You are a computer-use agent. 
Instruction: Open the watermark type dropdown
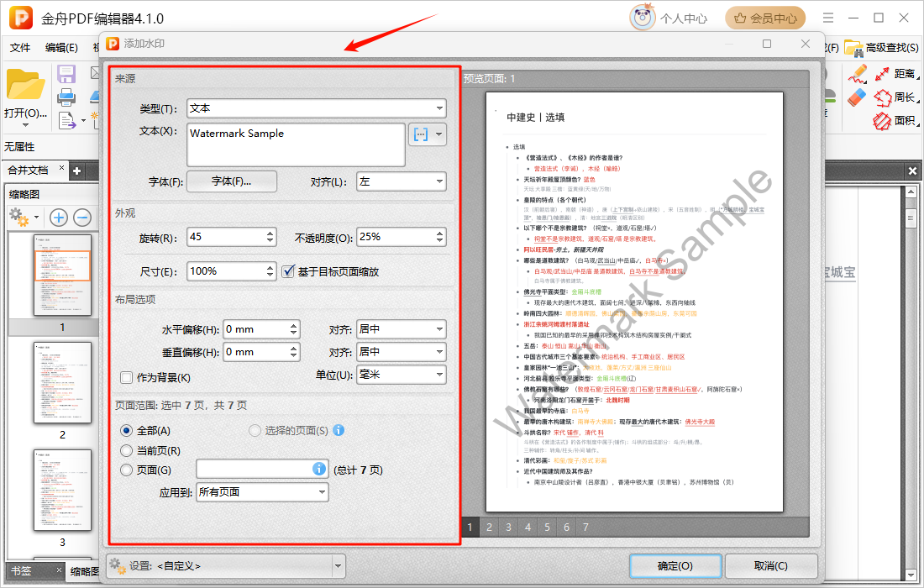317,108
